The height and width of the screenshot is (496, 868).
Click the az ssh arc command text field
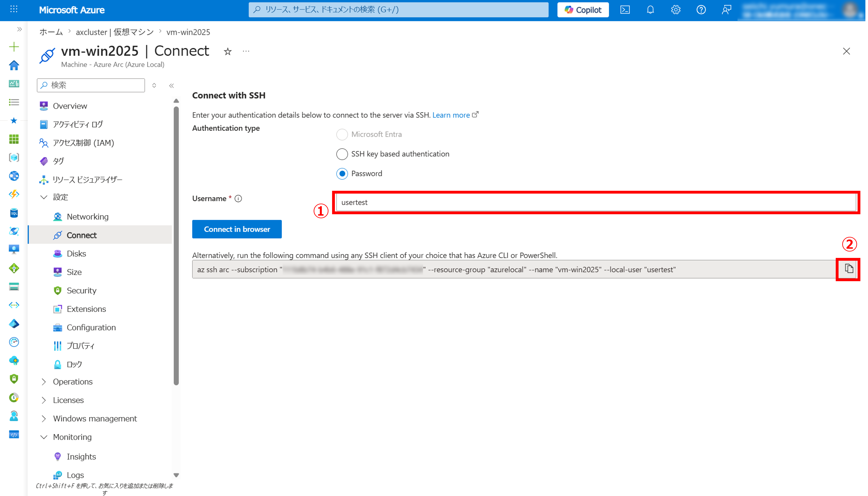pyautogui.click(x=514, y=270)
